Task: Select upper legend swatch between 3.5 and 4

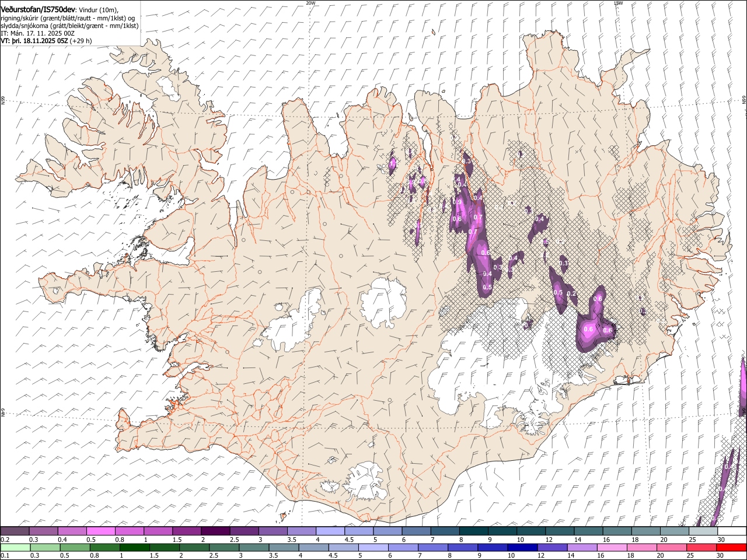Action: (301, 531)
